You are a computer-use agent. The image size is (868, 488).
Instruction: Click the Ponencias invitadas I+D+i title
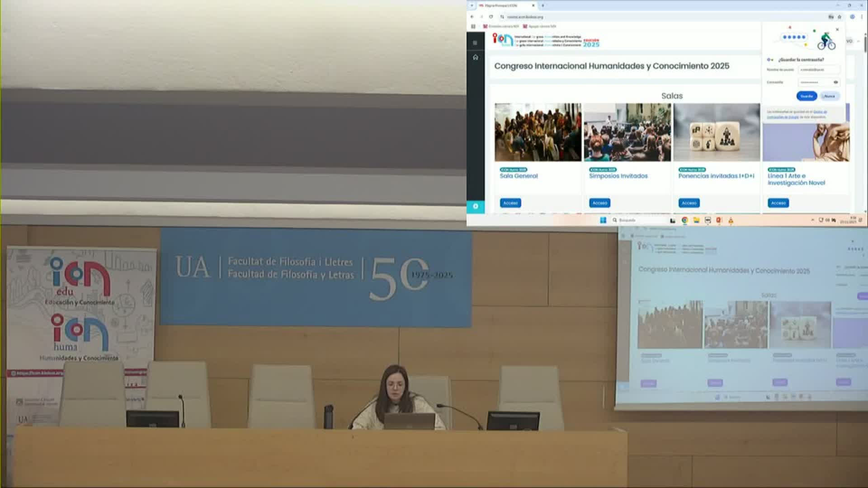click(x=716, y=176)
